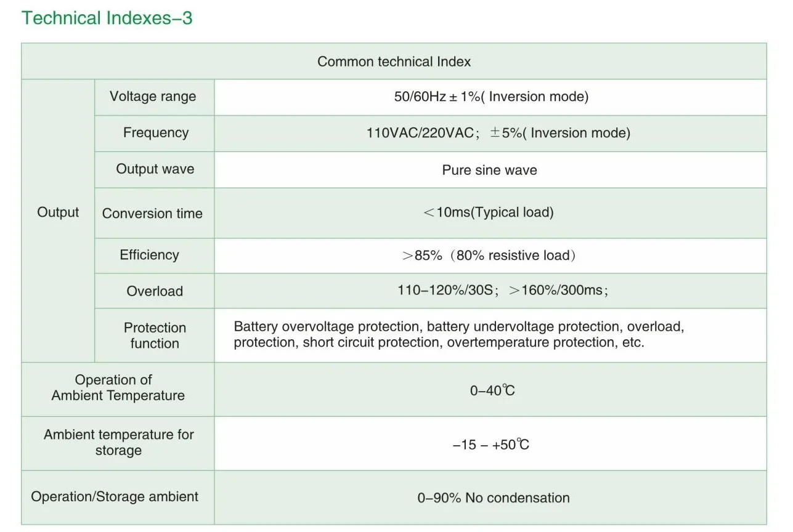Select the Efficiency label cell
The width and height of the screenshot is (793, 532).
(x=149, y=255)
